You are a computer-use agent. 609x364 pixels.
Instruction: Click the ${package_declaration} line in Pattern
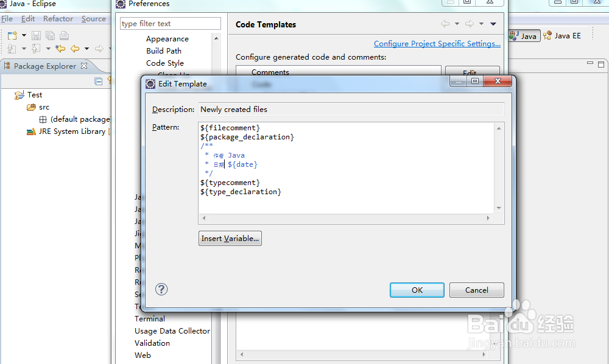click(247, 137)
